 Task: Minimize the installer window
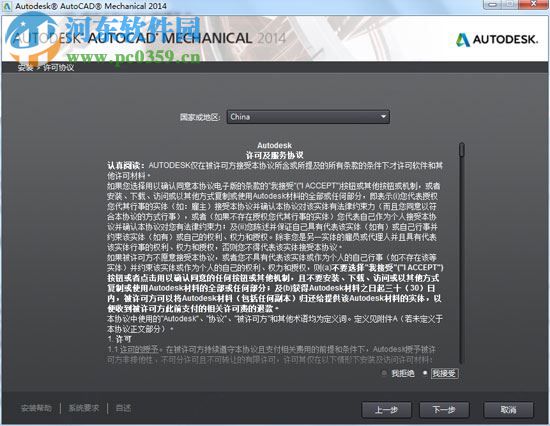click(x=492, y=5)
